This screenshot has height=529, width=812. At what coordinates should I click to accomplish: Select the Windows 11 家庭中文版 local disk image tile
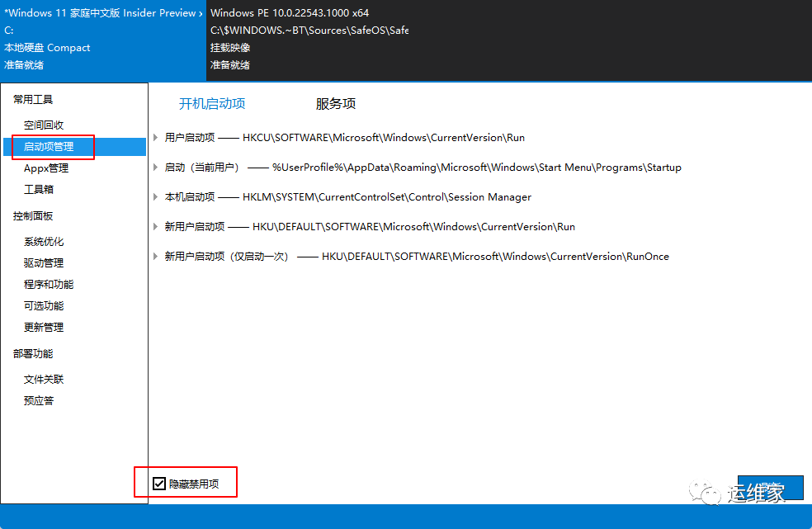tap(103, 40)
